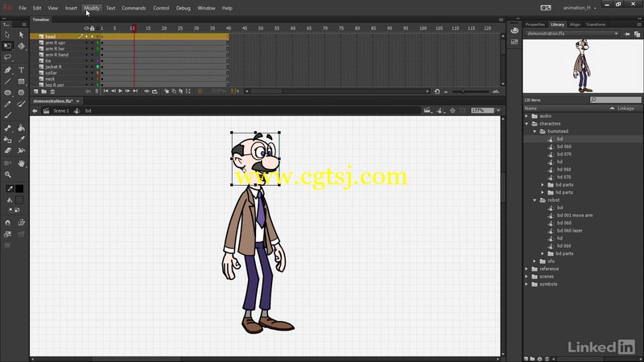The height and width of the screenshot is (362, 644).
Task: Select the 3D Rotation tool
Action: click(21, 46)
